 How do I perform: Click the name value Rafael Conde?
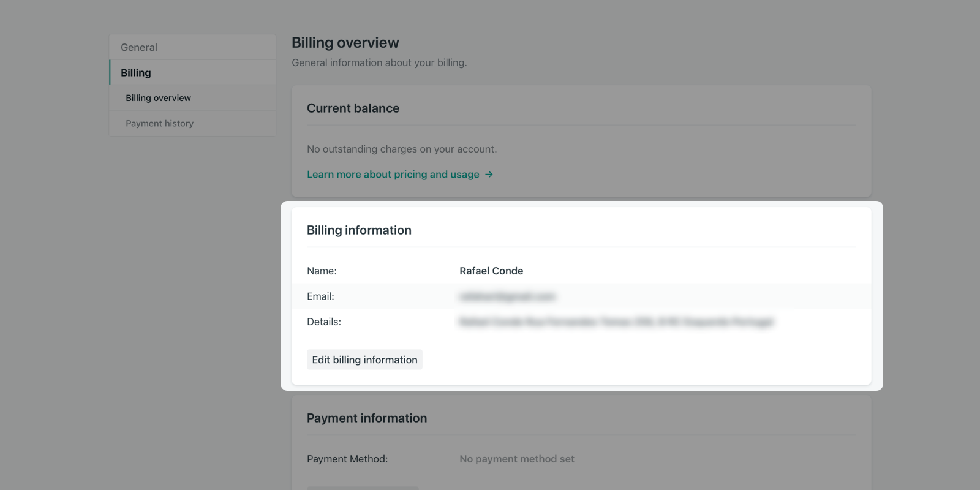coord(491,271)
